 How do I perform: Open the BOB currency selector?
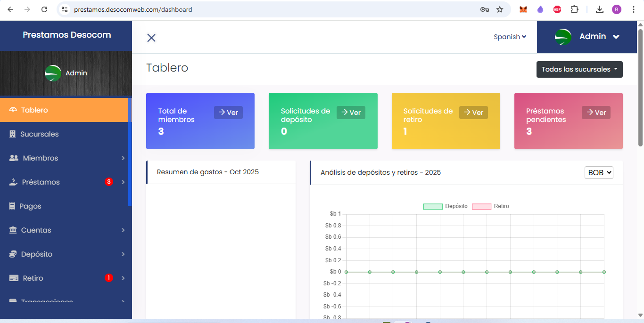pyautogui.click(x=599, y=173)
